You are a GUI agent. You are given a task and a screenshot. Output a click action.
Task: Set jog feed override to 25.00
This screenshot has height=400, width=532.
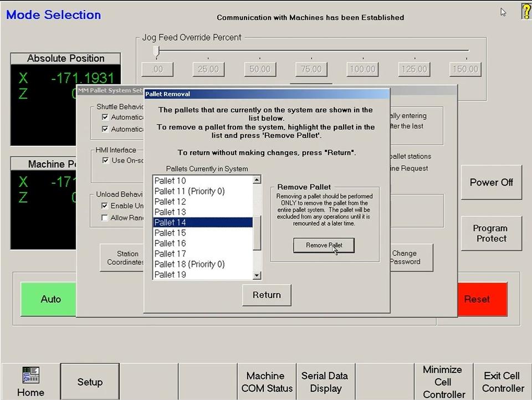208,69
